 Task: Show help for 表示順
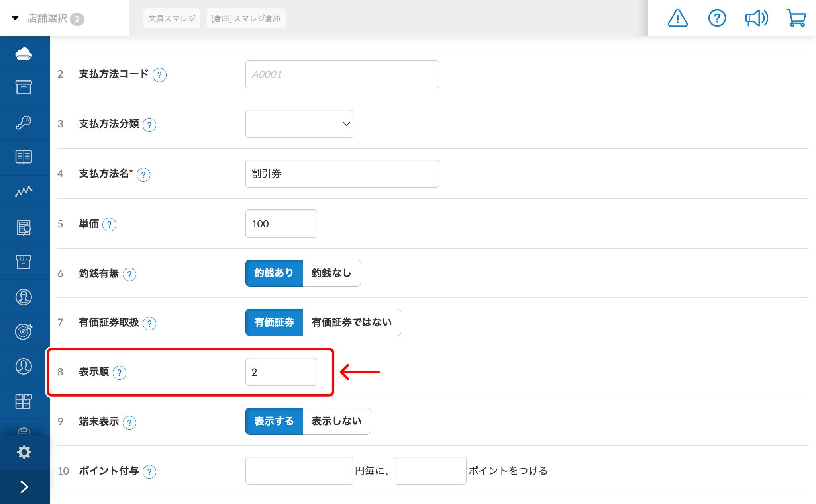click(x=120, y=373)
